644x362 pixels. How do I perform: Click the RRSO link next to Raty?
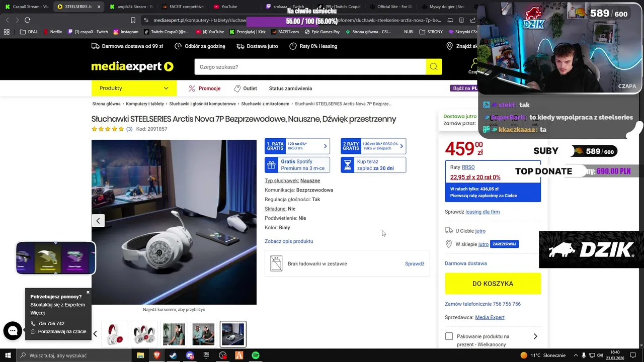click(468, 167)
